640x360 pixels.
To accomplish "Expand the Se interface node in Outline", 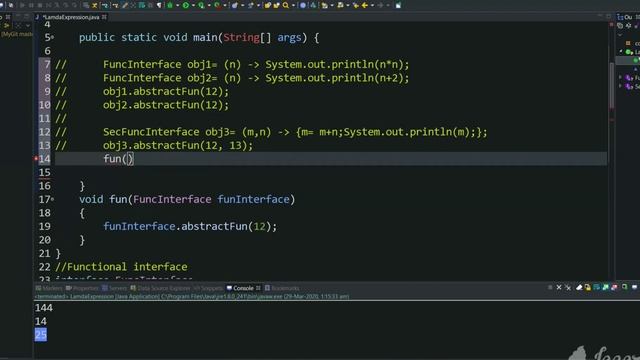I will 620,86.
